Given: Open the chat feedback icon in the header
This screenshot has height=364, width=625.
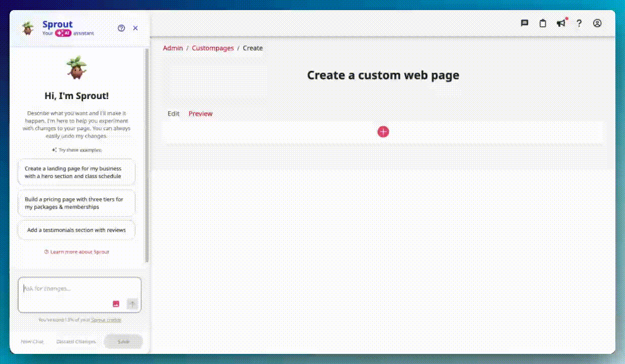Looking at the screenshot, I should pyautogui.click(x=524, y=23).
